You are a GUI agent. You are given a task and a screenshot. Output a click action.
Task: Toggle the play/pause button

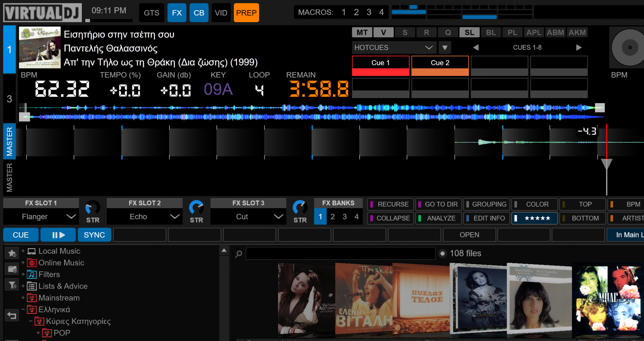(58, 235)
